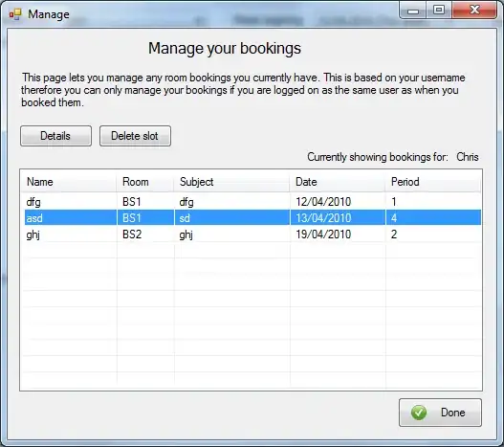Click the BS2 room cell
Viewport: 504px width, 447px height.
click(x=132, y=234)
